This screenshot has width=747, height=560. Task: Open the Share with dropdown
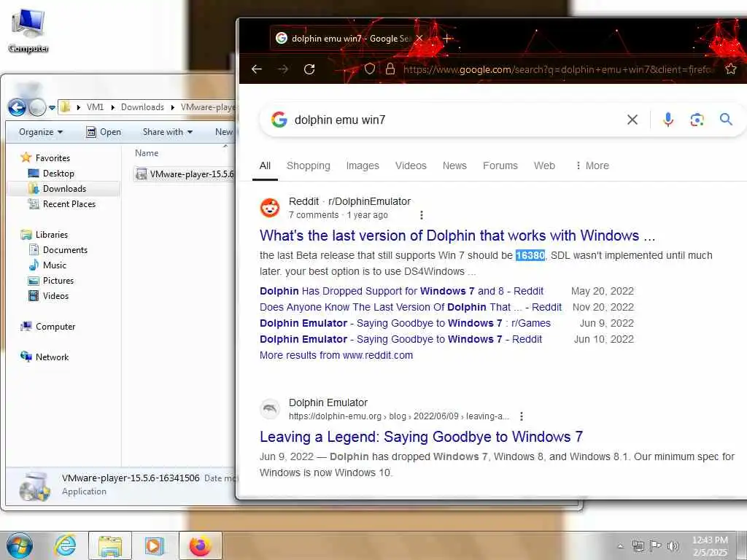coord(168,132)
